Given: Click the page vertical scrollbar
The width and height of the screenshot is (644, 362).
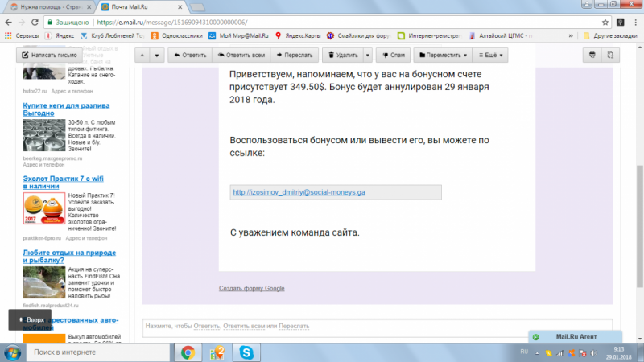Looking at the screenshot, I should pos(640,226).
